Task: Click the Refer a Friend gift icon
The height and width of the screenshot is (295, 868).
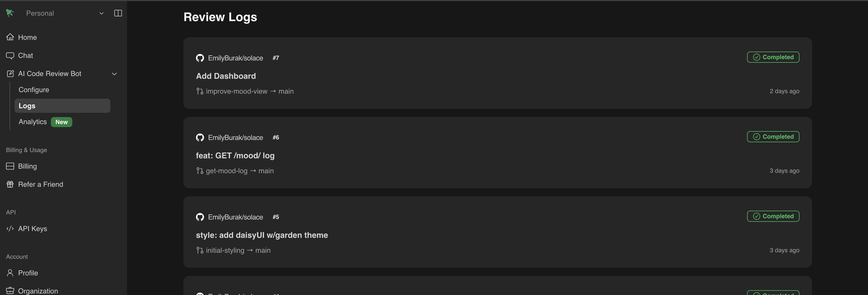Action: [10, 184]
